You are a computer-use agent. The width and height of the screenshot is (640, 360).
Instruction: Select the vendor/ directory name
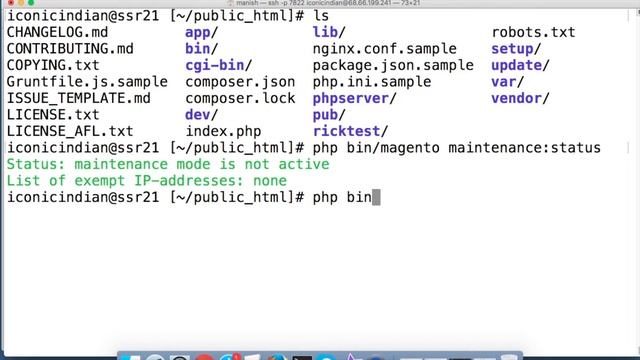520,98
